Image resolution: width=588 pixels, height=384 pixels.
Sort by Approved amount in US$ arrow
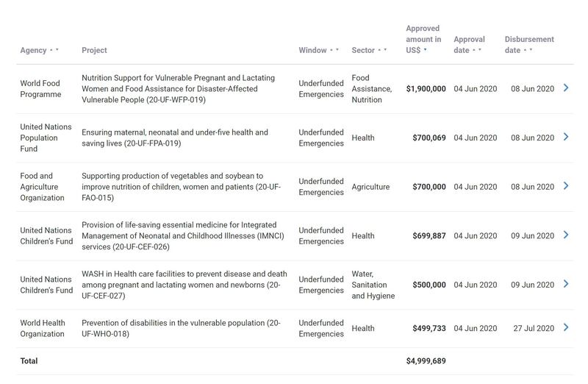(x=426, y=49)
